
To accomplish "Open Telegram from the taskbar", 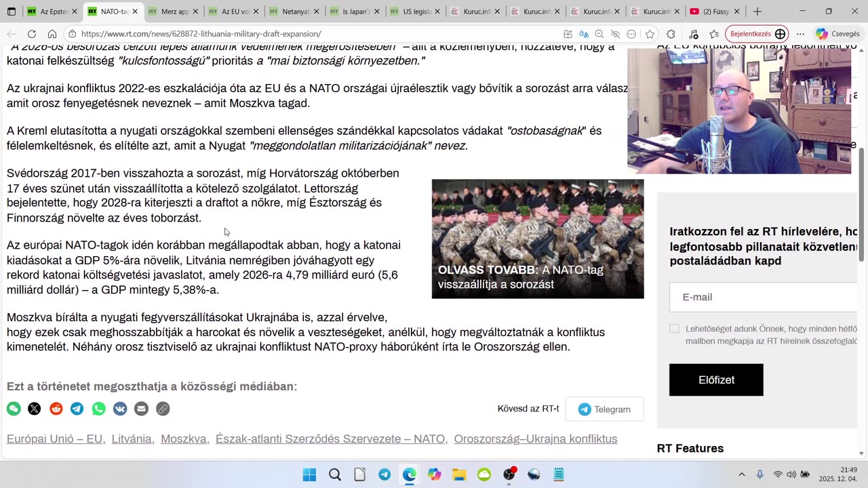I will 384,474.
